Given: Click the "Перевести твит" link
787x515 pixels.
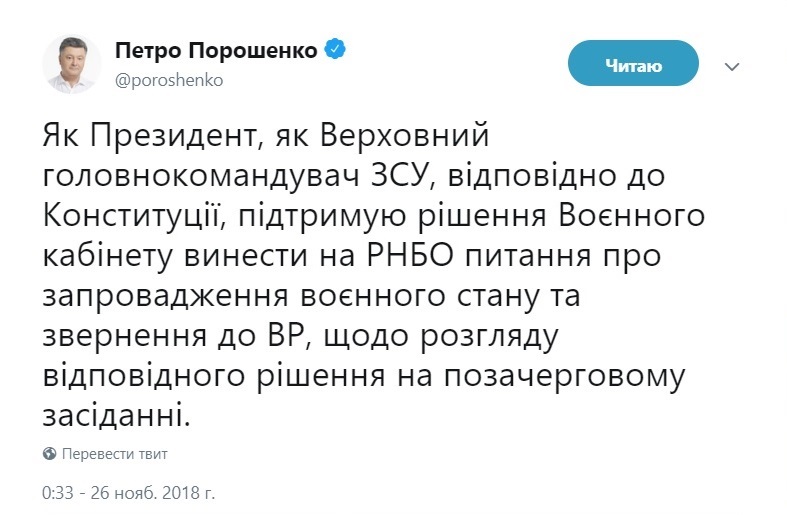Looking at the screenshot, I should [x=114, y=453].
